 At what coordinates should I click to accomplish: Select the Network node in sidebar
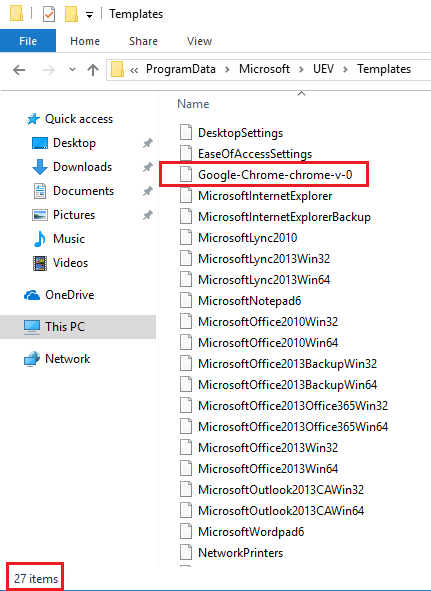(x=67, y=359)
